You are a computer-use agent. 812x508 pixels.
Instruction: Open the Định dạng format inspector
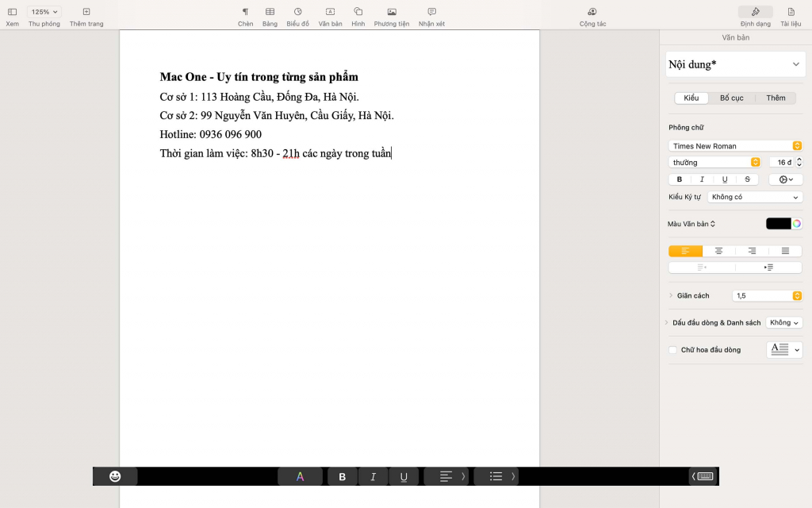756,11
